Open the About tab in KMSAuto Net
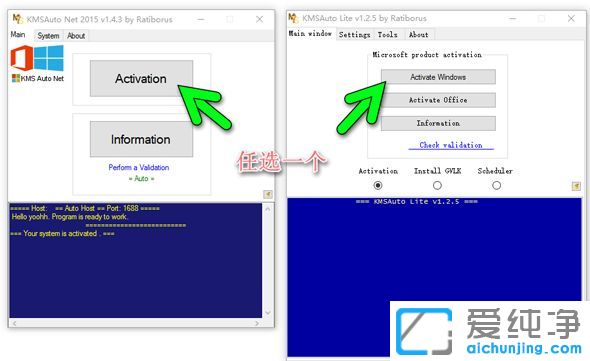The width and height of the screenshot is (590, 361). coord(76,36)
